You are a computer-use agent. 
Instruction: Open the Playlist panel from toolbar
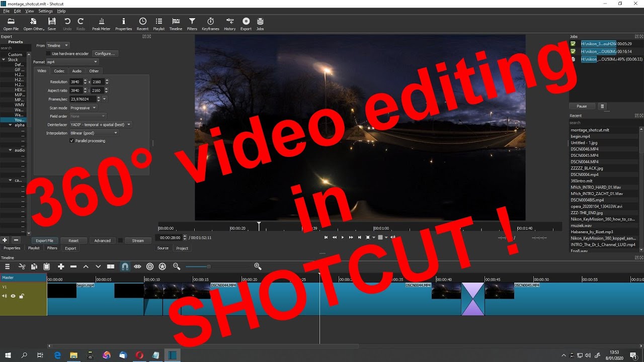click(159, 24)
